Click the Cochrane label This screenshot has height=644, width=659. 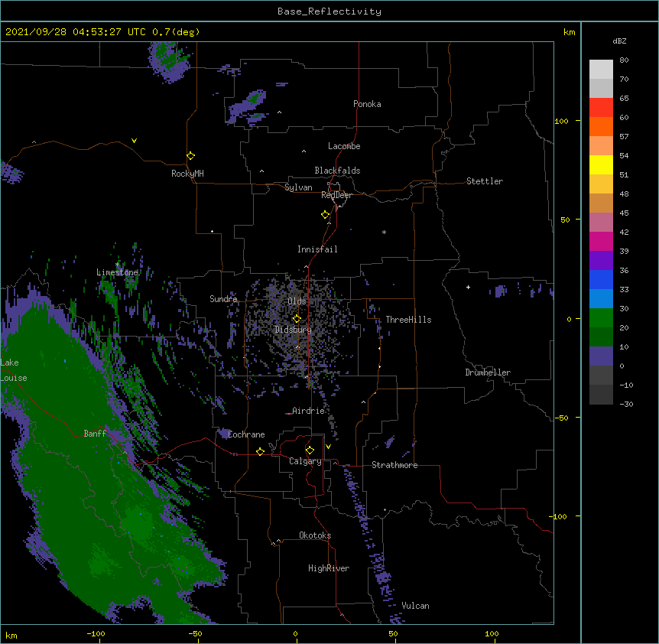[246, 434]
